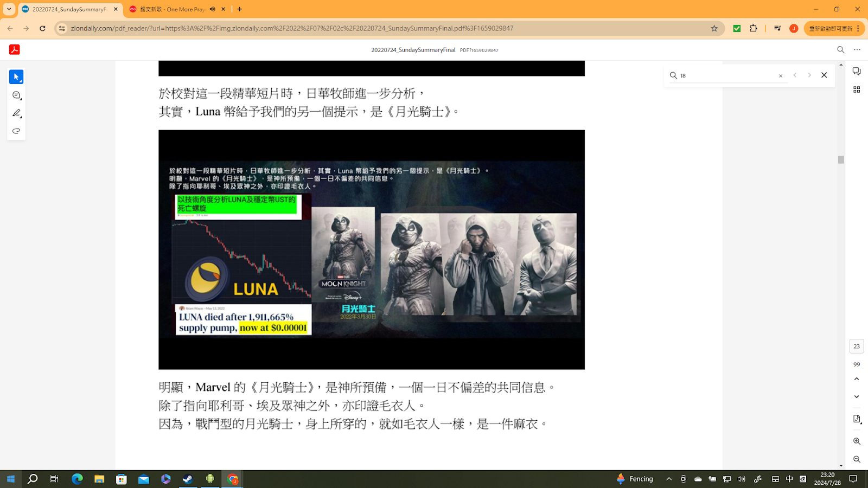Screen dimensions: 868x488
Task: Switch to the One More Pray tab
Action: coord(171,9)
